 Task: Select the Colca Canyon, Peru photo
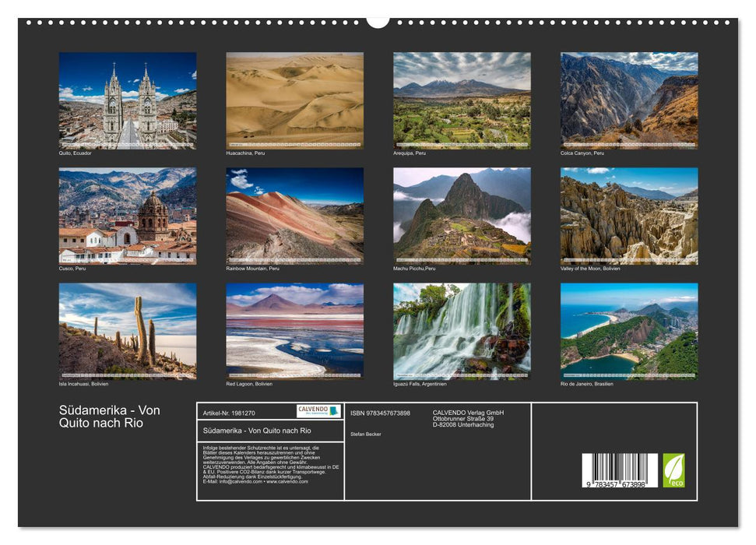click(x=629, y=100)
